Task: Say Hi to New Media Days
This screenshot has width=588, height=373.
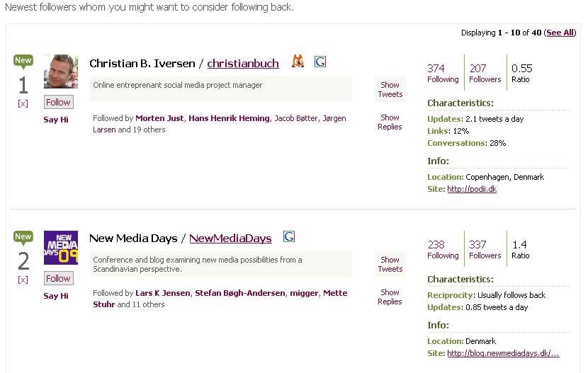Action: click(x=56, y=296)
